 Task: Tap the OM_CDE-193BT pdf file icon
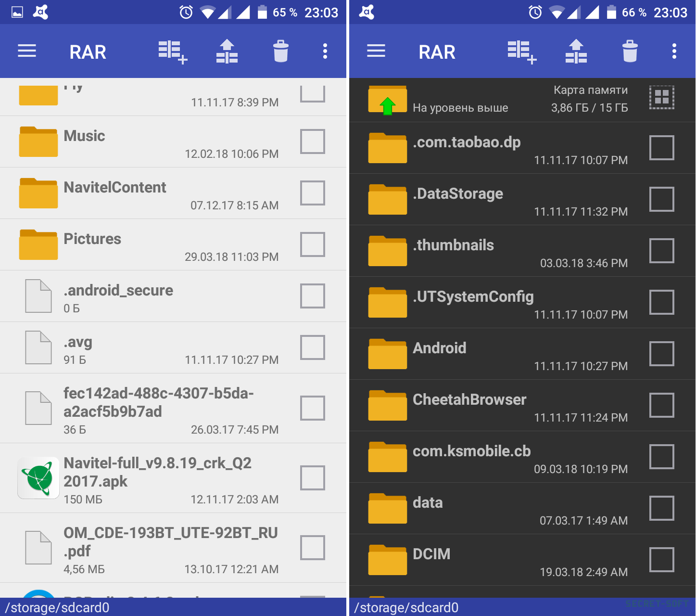coord(38,548)
